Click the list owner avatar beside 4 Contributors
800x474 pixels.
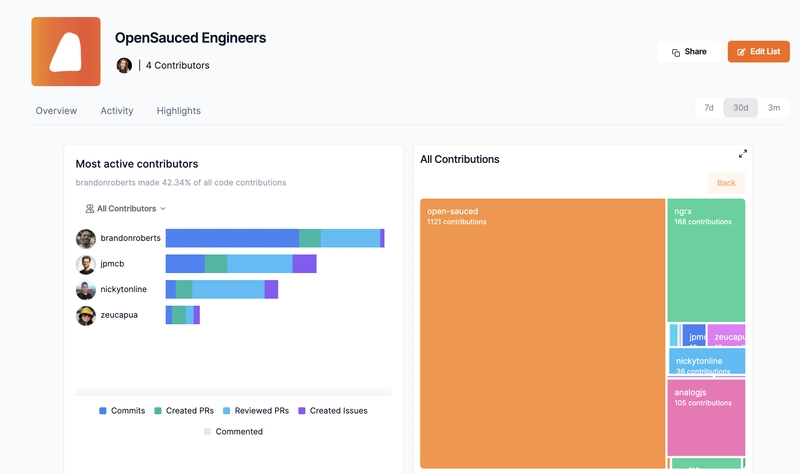pyautogui.click(x=124, y=65)
